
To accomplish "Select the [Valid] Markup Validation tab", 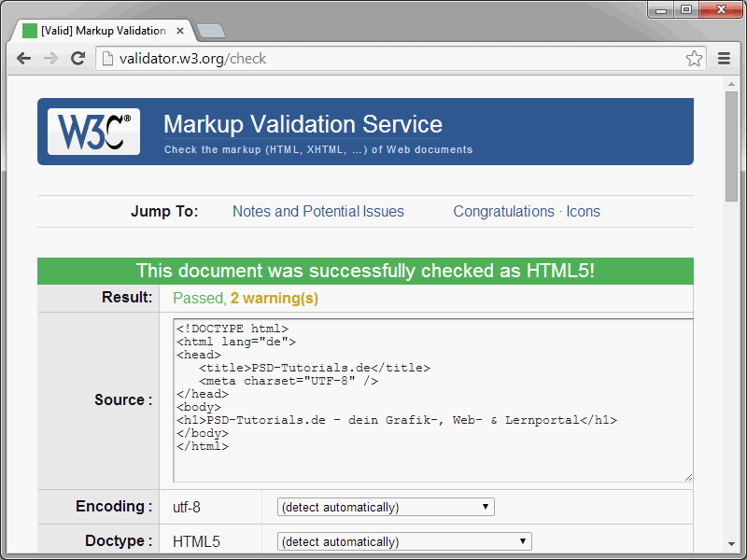I will tap(103, 31).
